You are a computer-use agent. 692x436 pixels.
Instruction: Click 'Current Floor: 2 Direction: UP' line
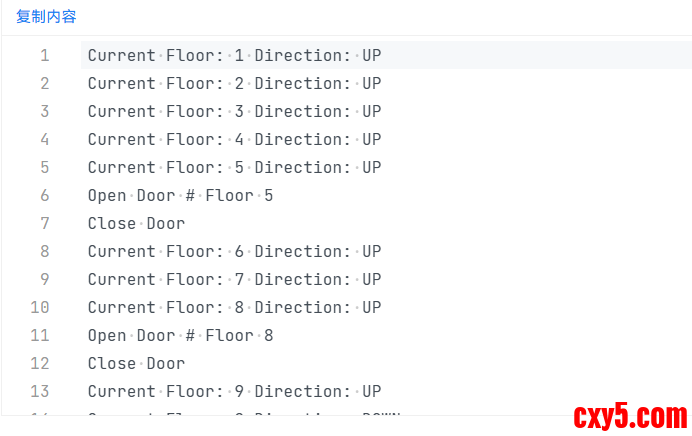(234, 83)
